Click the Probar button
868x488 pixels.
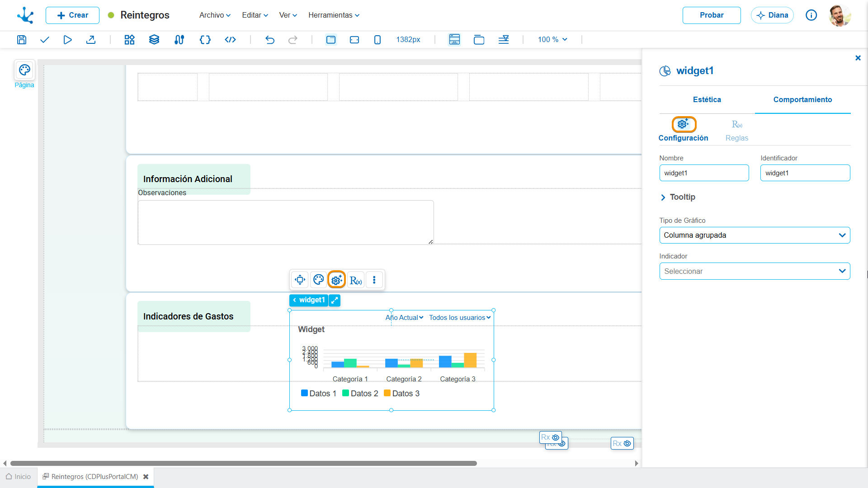point(712,15)
